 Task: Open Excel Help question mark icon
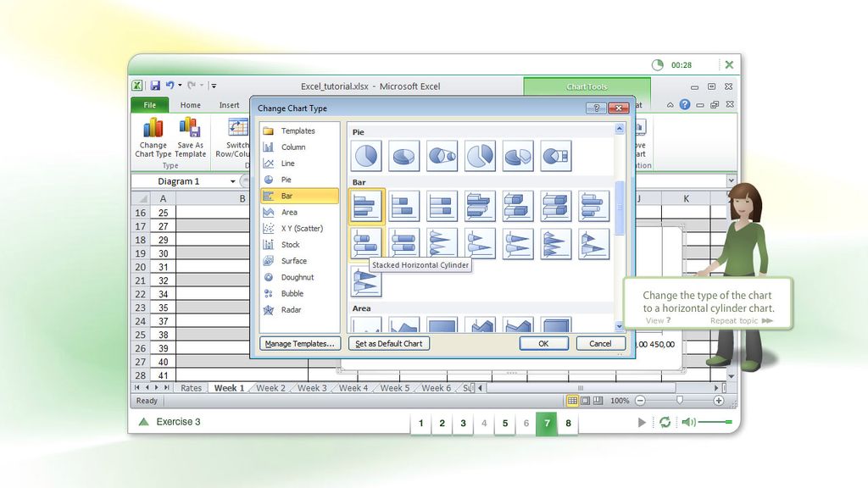pyautogui.click(x=685, y=104)
